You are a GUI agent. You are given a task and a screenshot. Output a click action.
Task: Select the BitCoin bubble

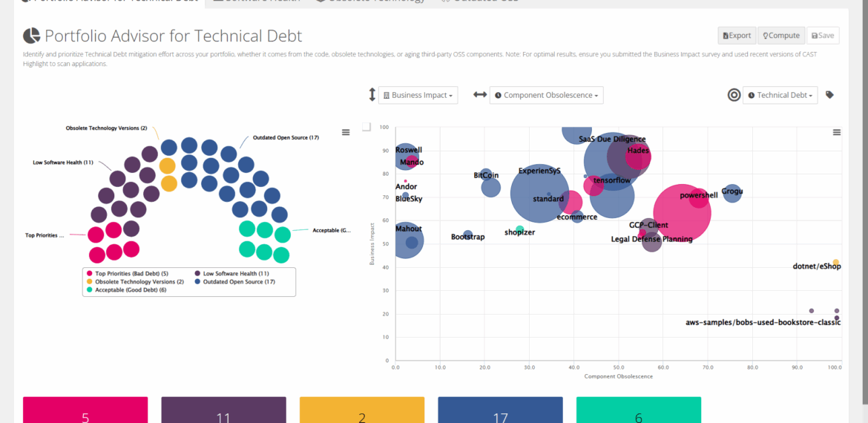pyautogui.click(x=486, y=174)
